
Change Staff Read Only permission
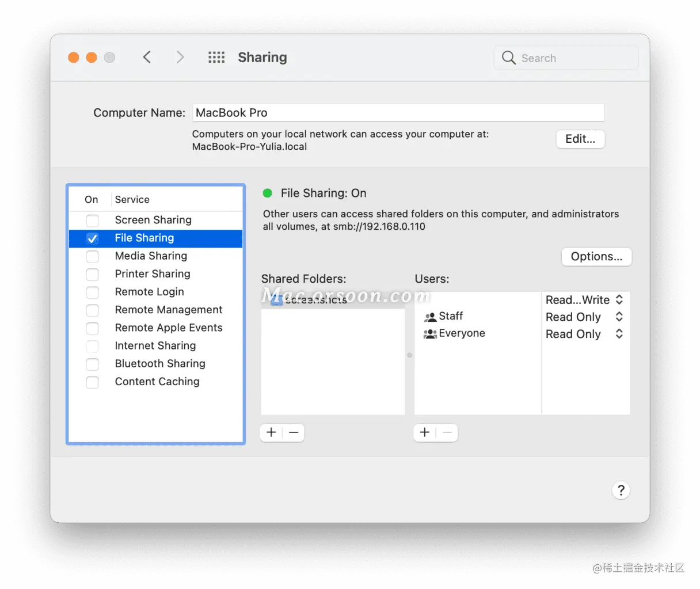[x=585, y=317]
